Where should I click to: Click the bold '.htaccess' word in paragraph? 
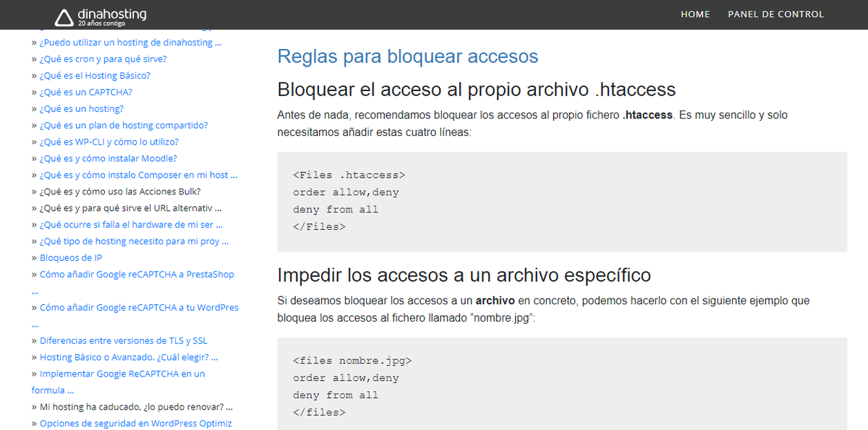(647, 116)
